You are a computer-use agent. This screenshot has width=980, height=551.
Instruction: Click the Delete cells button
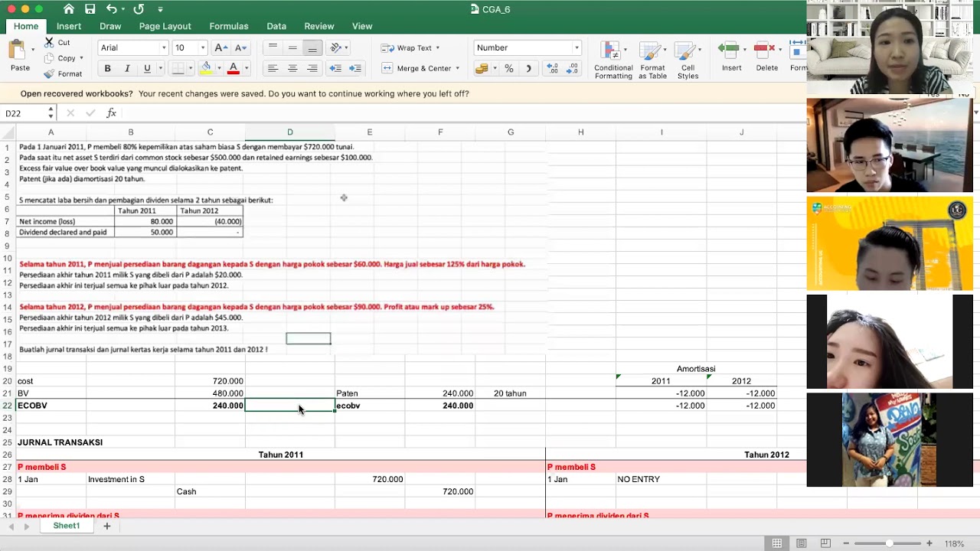tap(766, 57)
